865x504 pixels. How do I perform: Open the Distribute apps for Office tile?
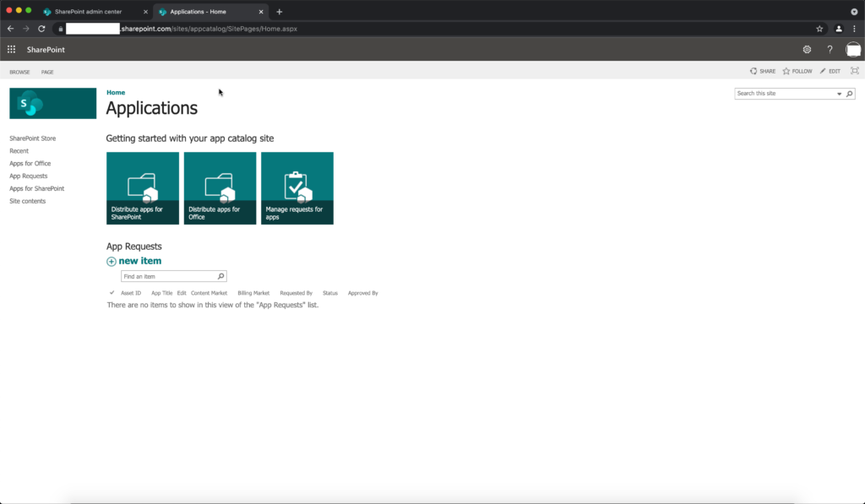point(220,188)
